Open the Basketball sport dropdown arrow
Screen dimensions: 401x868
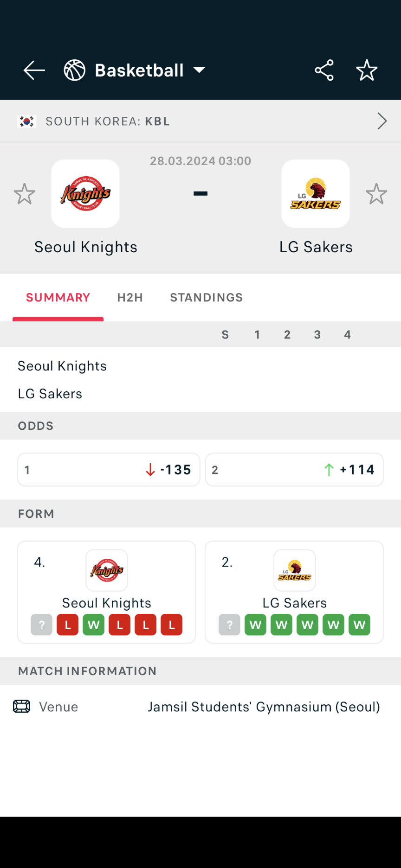(199, 70)
